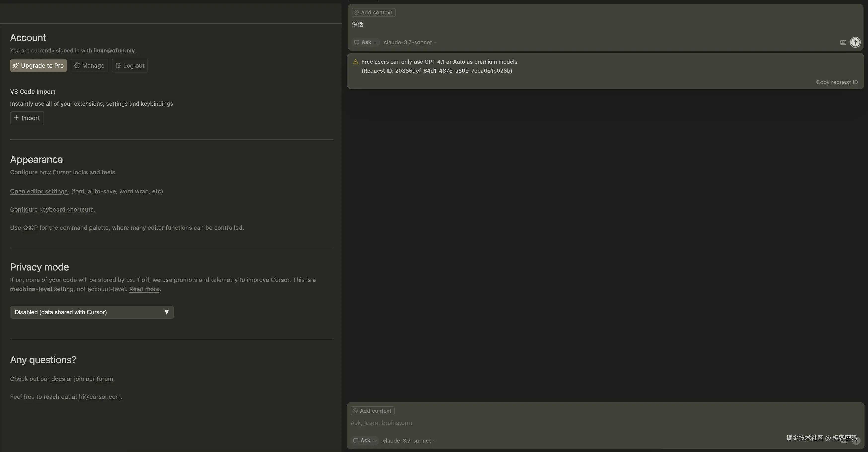Click Configure keyboard shortcuts link
This screenshot has height=452, width=868.
pyautogui.click(x=53, y=210)
